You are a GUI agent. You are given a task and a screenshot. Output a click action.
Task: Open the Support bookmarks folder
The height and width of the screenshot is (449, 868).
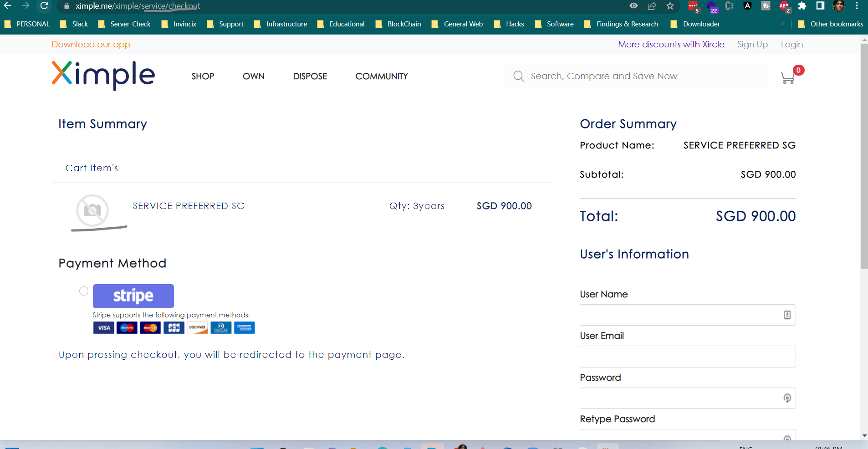coord(225,24)
